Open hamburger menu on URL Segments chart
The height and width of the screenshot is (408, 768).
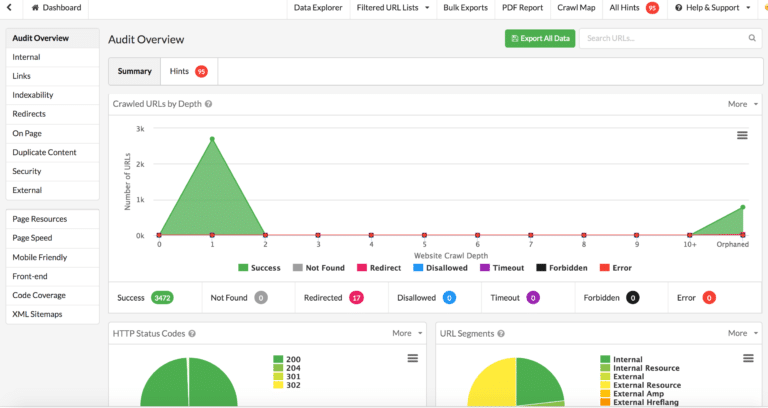[x=748, y=359]
